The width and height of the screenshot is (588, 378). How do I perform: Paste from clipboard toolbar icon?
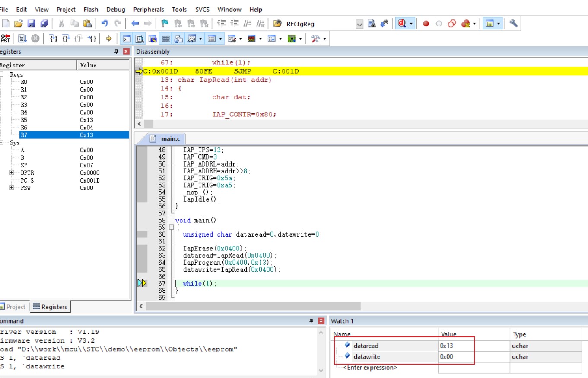87,23
